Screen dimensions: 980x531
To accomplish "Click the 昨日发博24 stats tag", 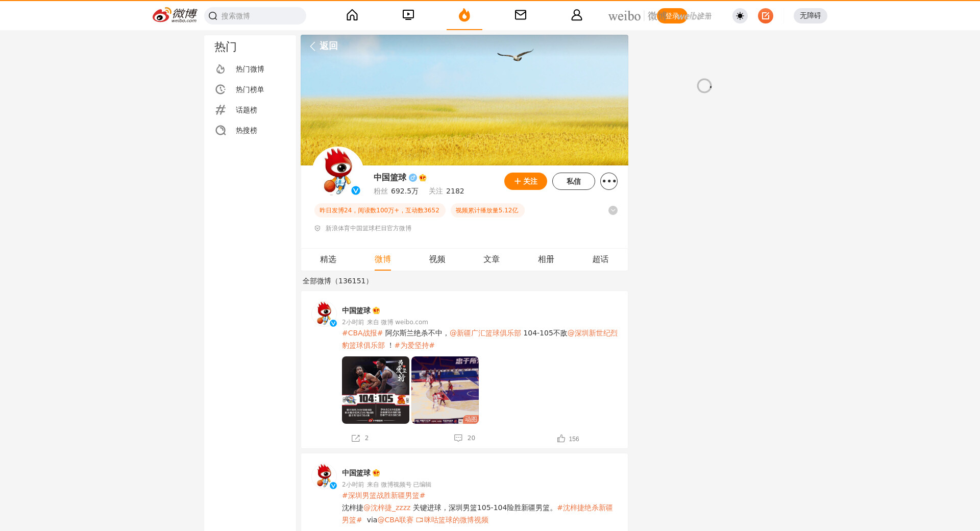I will 380,210.
